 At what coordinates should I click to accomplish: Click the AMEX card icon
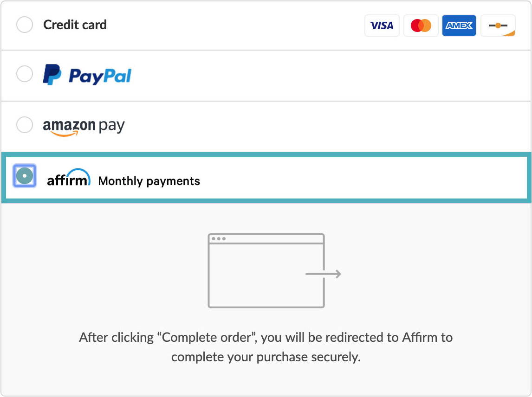(459, 26)
